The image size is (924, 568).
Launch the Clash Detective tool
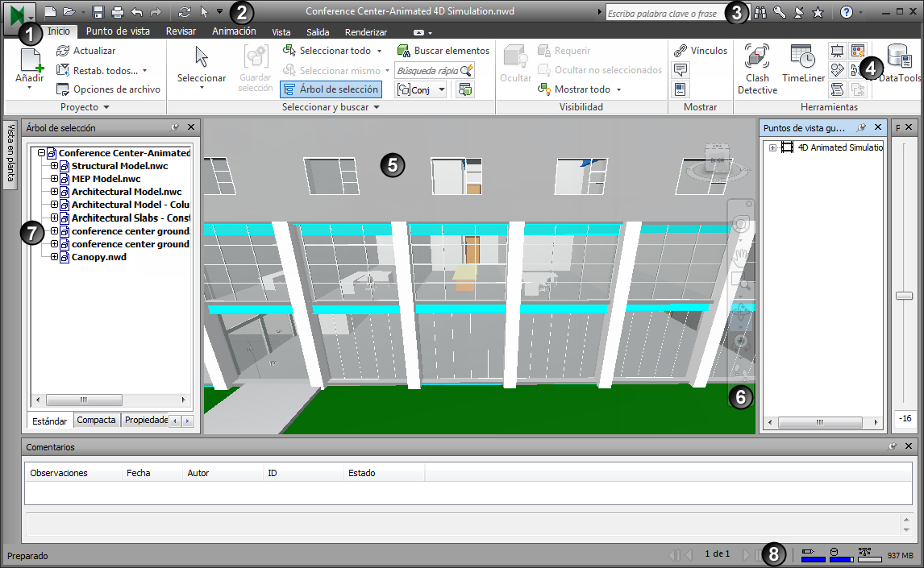(x=757, y=68)
